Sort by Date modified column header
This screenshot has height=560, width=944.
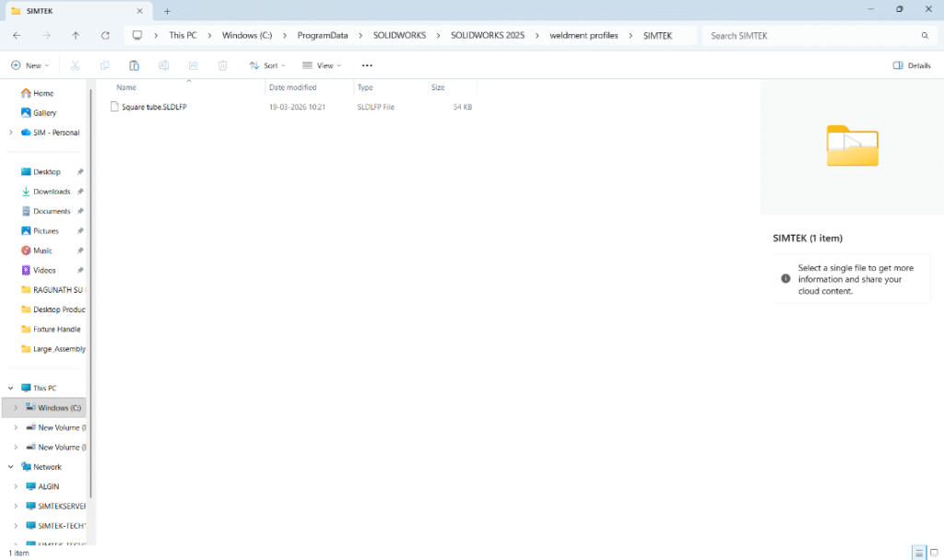tap(292, 87)
